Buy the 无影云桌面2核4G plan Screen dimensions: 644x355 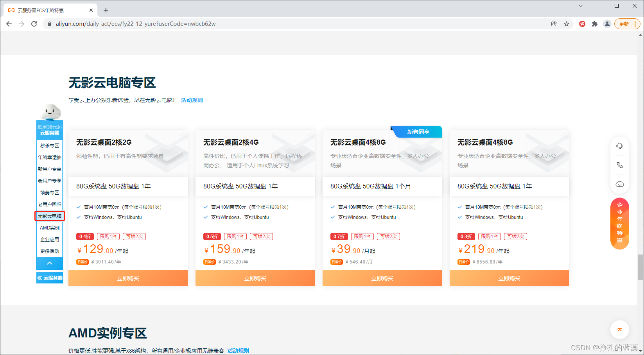(255, 278)
